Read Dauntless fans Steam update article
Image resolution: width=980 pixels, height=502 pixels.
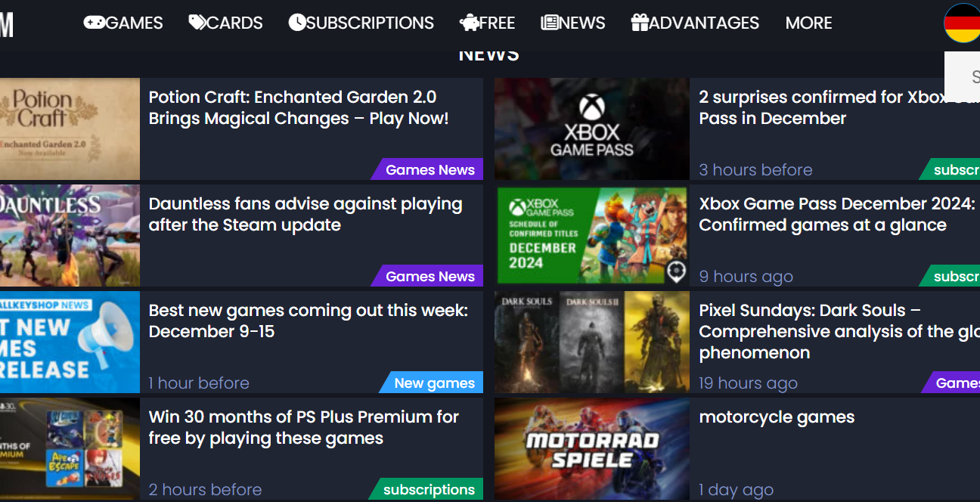[x=305, y=214]
